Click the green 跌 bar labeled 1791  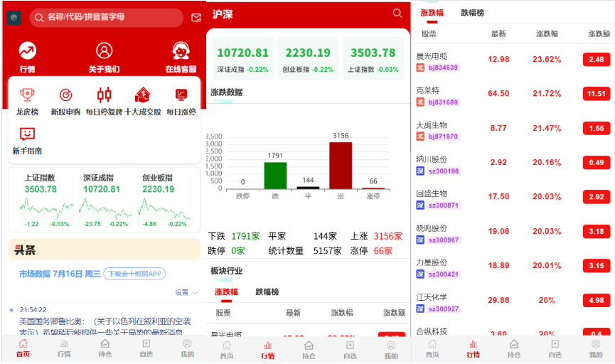275,176
